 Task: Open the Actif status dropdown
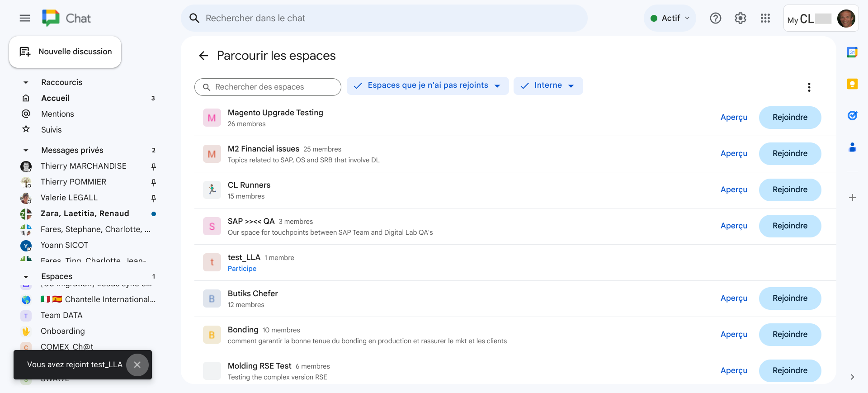coord(670,18)
